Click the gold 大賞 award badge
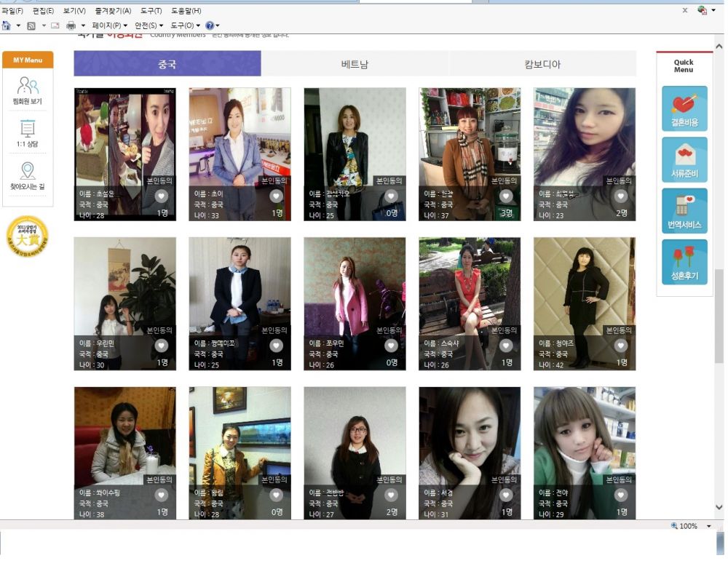The width and height of the screenshot is (728, 582). pos(27,236)
